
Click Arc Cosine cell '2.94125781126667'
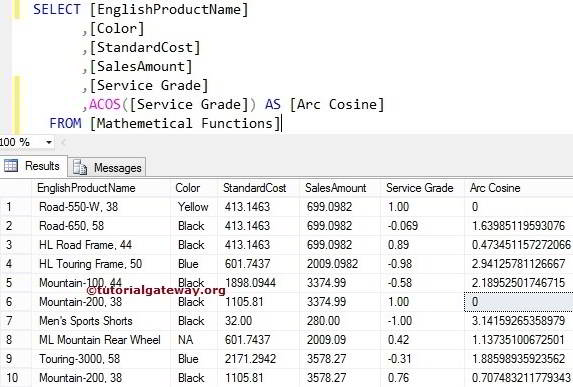[x=518, y=264]
